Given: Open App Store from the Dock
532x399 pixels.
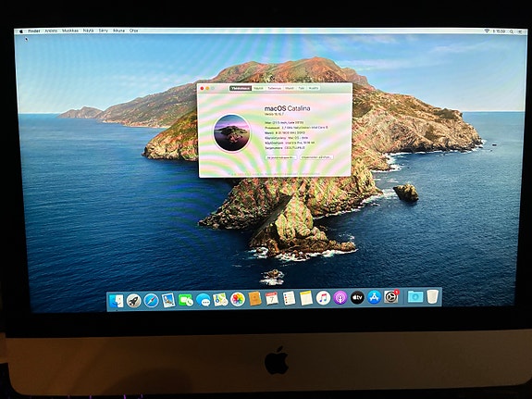Looking at the screenshot, I should coord(374,297).
